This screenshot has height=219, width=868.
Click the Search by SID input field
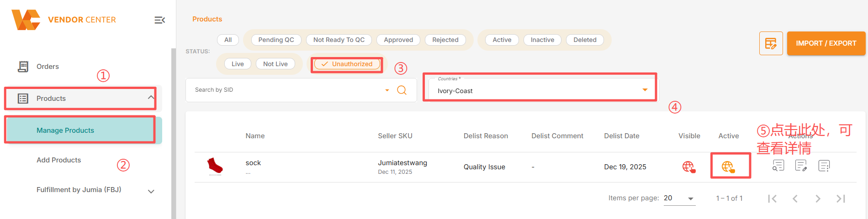point(288,90)
